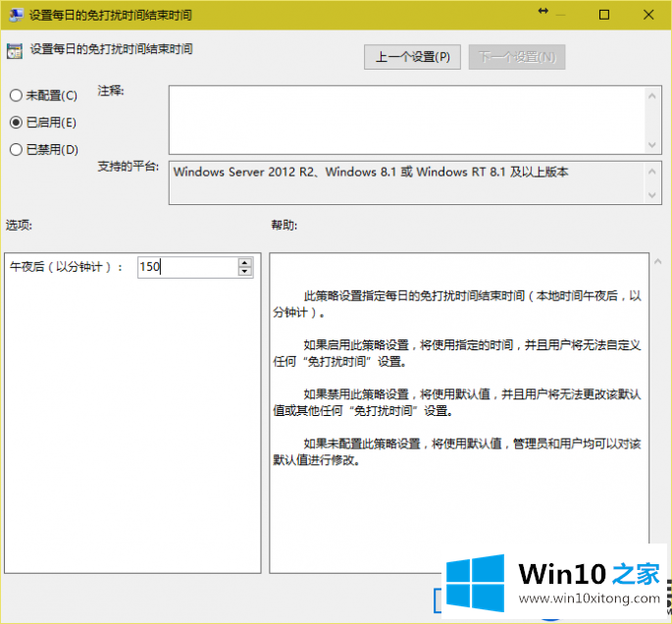Click the double-arrow resize icon in title bar
The height and width of the screenshot is (624, 672).
[542, 12]
